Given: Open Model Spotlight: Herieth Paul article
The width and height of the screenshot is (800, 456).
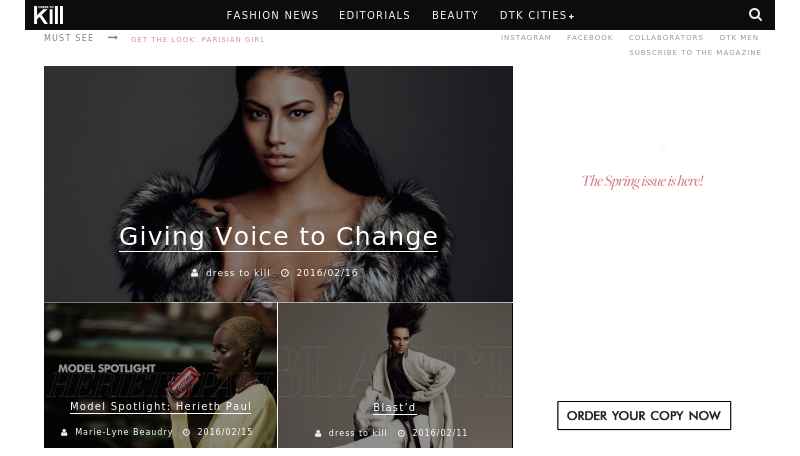Looking at the screenshot, I should pyautogui.click(x=161, y=407).
